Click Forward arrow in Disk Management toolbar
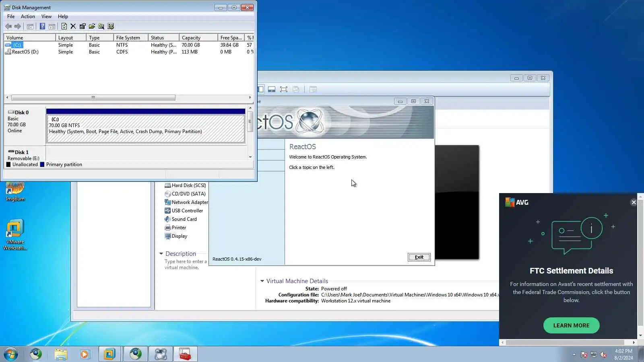 pyautogui.click(x=18, y=27)
